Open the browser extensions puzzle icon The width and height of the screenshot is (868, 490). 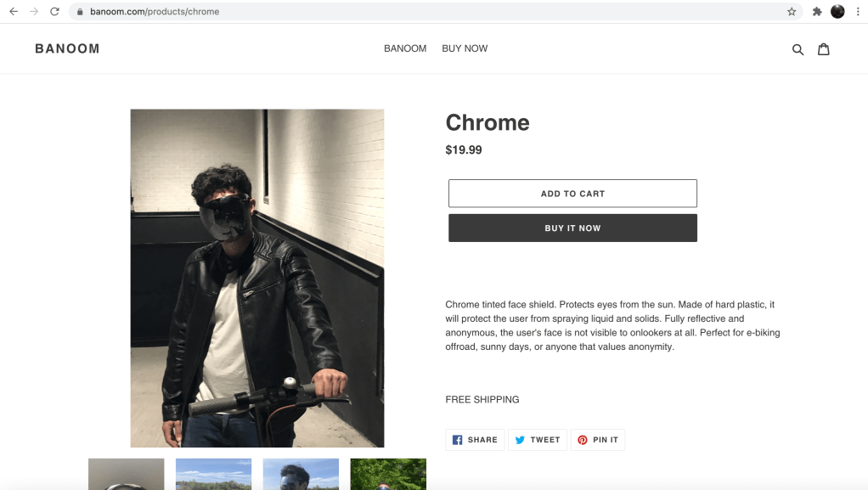(x=817, y=12)
